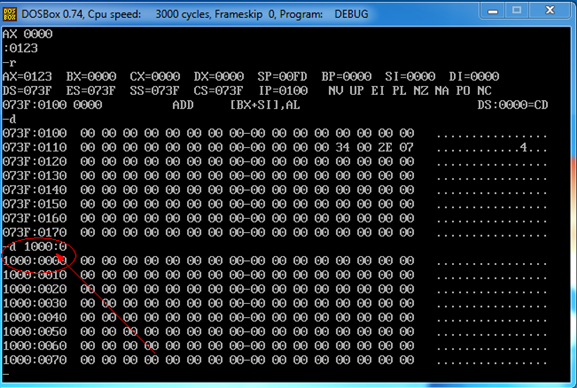Image resolution: width=577 pixels, height=388 pixels.
Task: Minimize the DOSBox window
Action: click(493, 11)
